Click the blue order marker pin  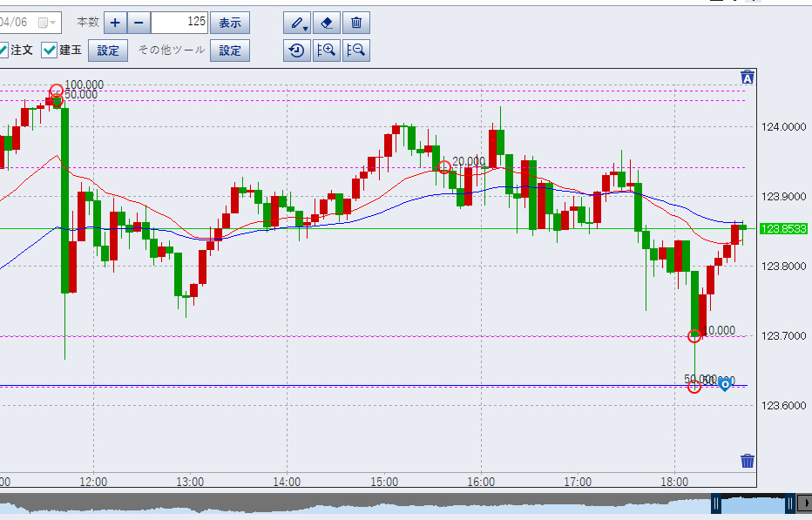point(724,384)
